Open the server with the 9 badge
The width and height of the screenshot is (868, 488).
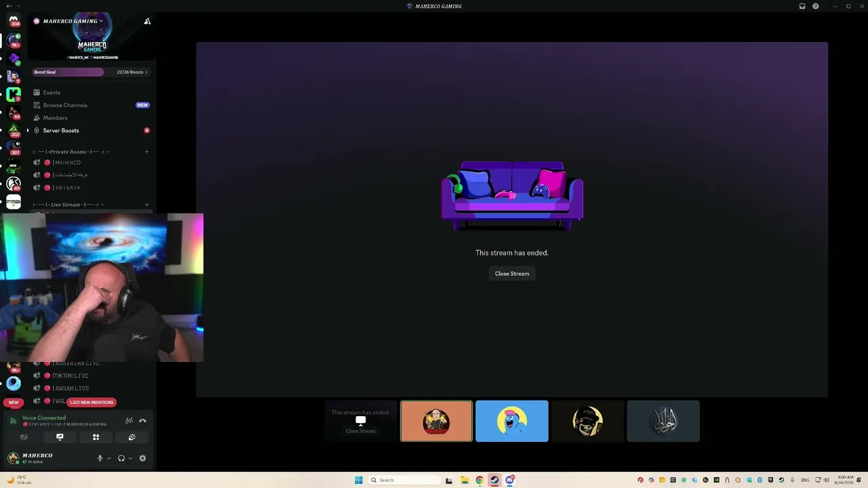[x=14, y=77]
